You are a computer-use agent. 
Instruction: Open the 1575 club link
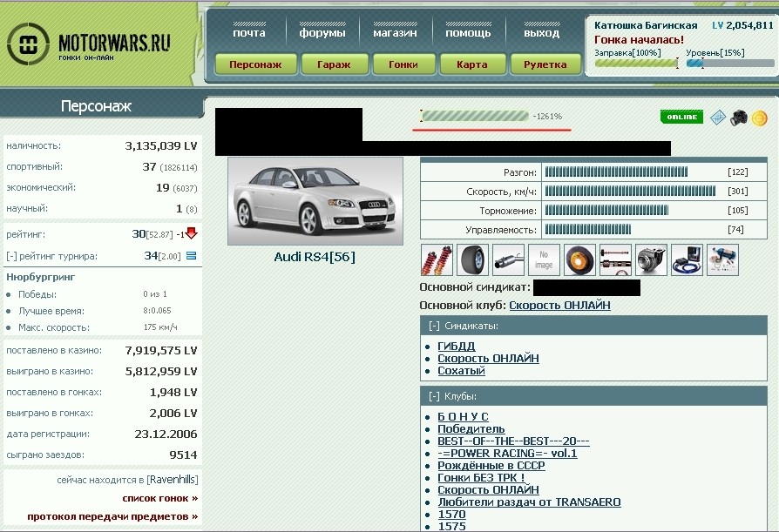451,526
